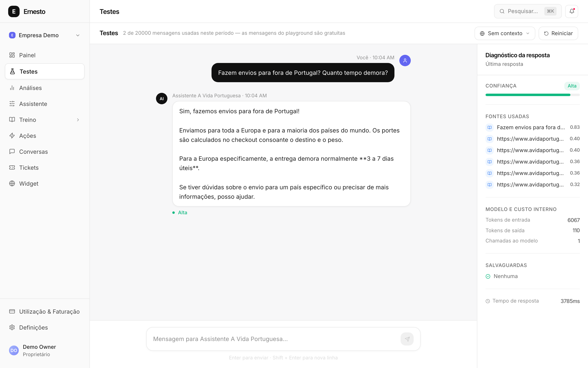This screenshot has height=368, width=588.
Task: Open the Widget page
Action: [x=45, y=184]
